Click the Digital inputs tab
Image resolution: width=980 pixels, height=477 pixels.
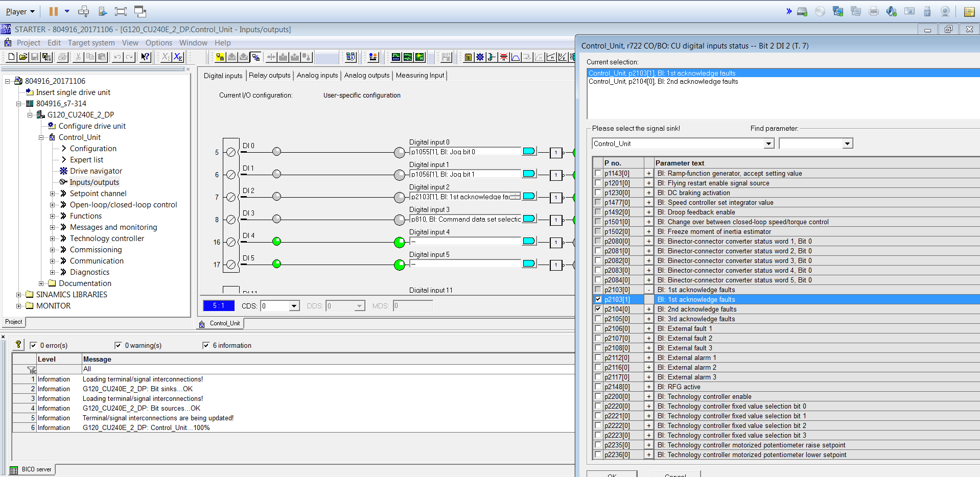[223, 76]
